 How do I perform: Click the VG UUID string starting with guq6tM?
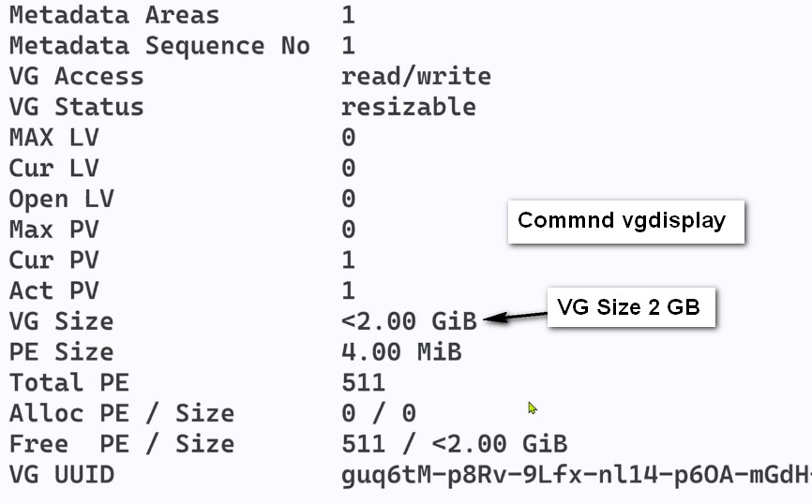(x=577, y=476)
